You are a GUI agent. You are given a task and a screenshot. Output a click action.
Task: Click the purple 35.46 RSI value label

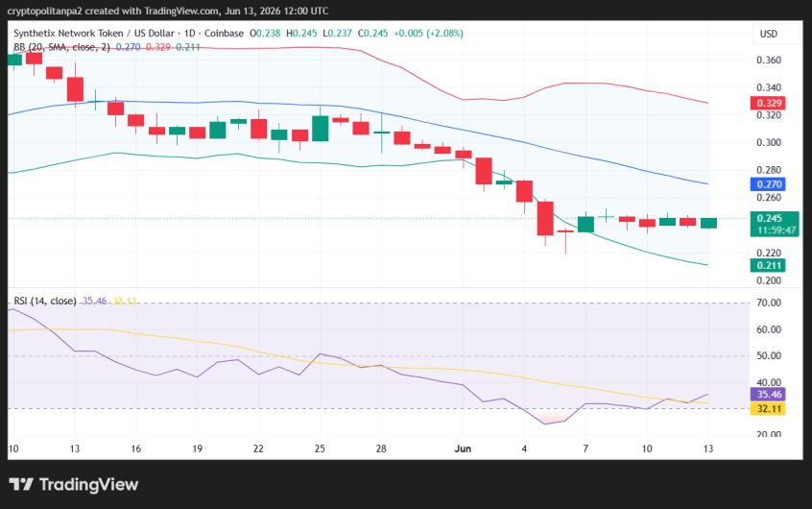point(768,395)
